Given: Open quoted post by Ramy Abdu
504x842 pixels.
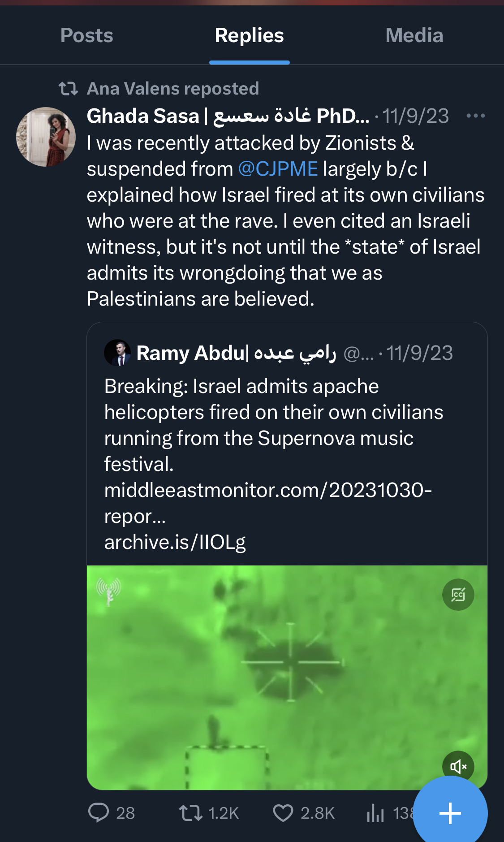Looking at the screenshot, I should point(287,426).
